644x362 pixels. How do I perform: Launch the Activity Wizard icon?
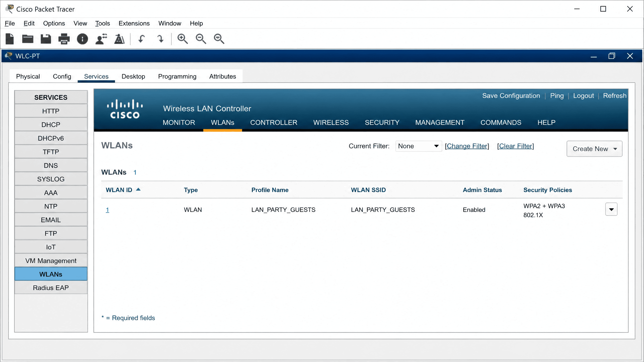[x=119, y=39]
